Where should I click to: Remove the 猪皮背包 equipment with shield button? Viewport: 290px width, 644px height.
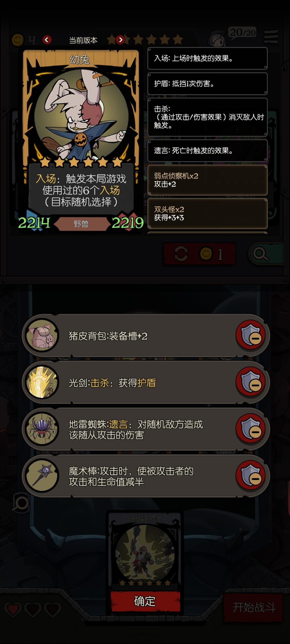tap(251, 335)
